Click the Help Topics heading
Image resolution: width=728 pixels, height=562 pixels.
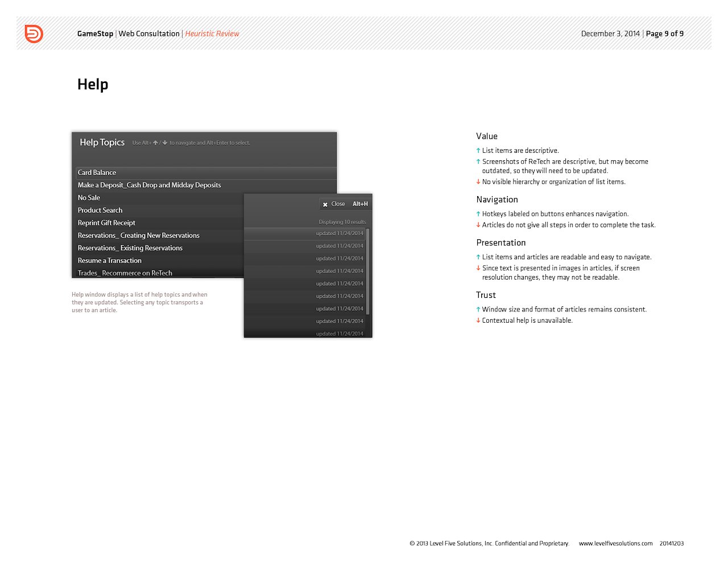click(x=102, y=142)
